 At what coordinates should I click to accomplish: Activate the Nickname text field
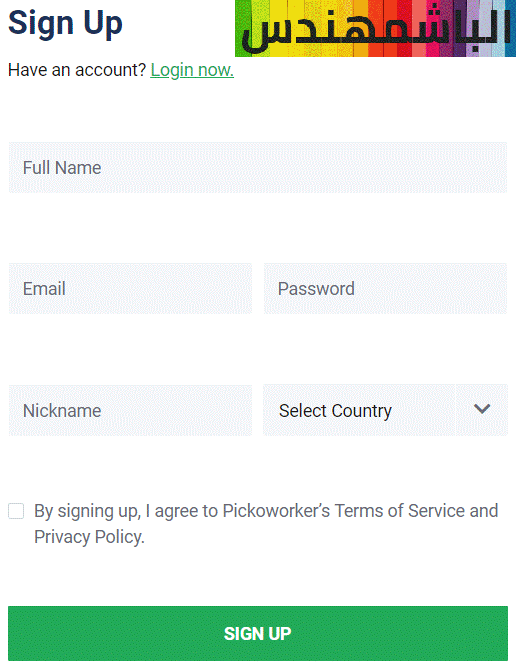[130, 410]
